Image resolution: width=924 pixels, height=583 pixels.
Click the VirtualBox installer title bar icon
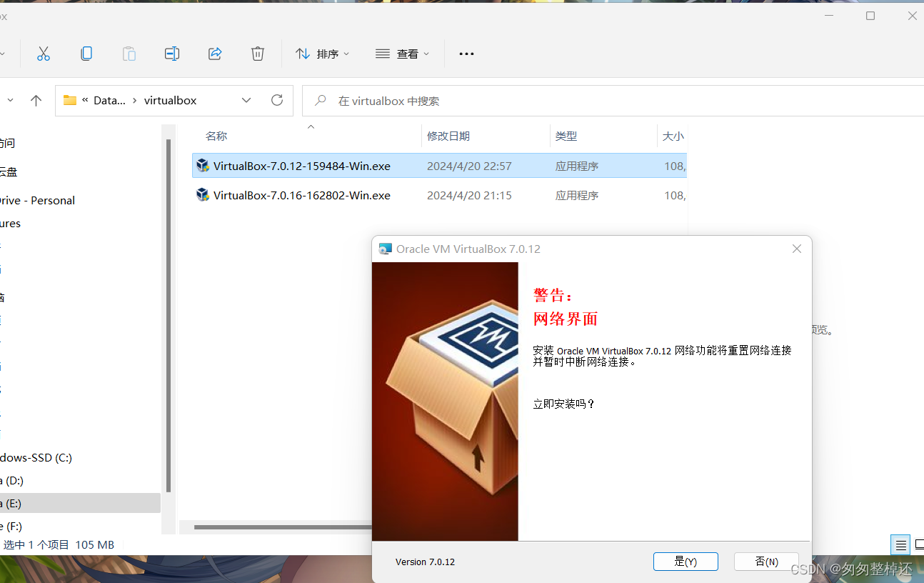tap(386, 249)
